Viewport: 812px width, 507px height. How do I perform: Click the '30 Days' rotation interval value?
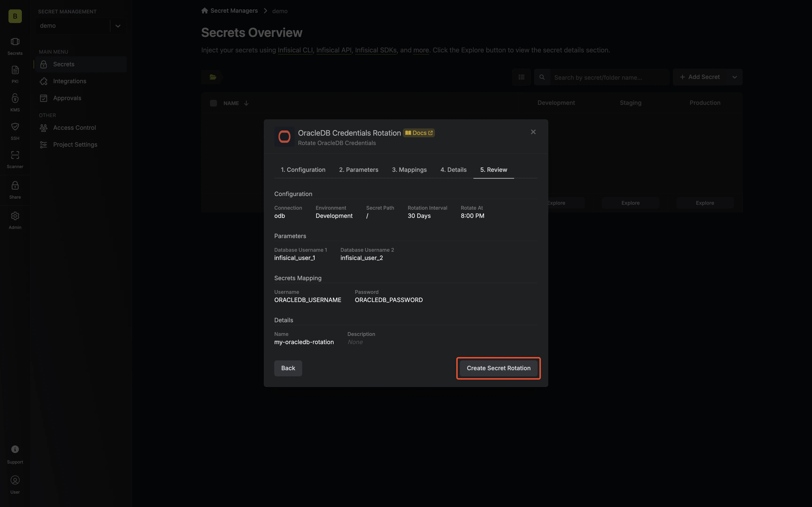point(419,216)
